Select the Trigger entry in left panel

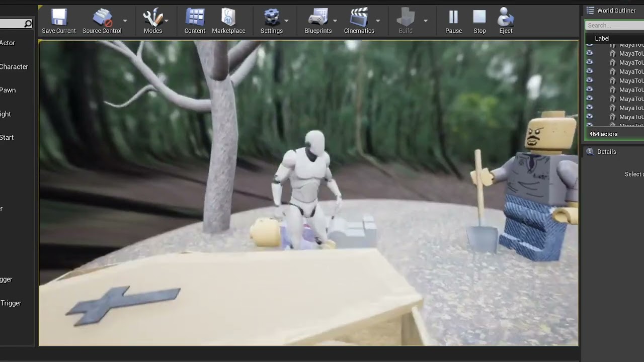tap(11, 303)
